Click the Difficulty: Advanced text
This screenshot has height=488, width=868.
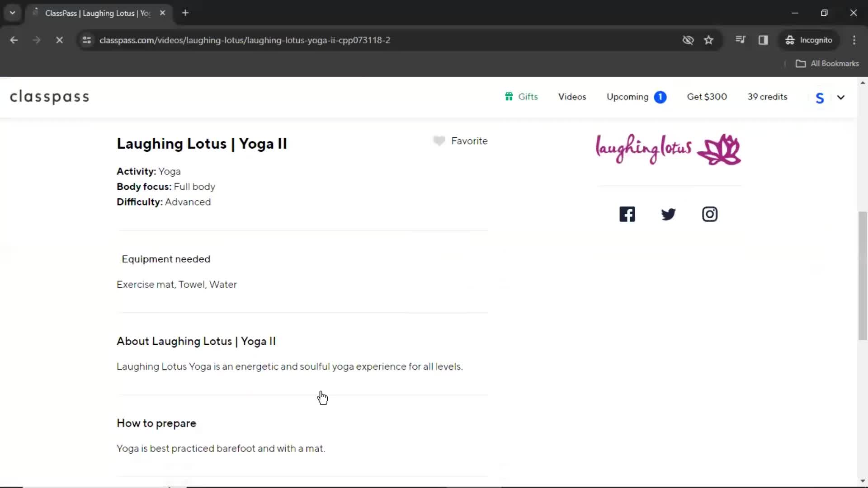coord(164,202)
